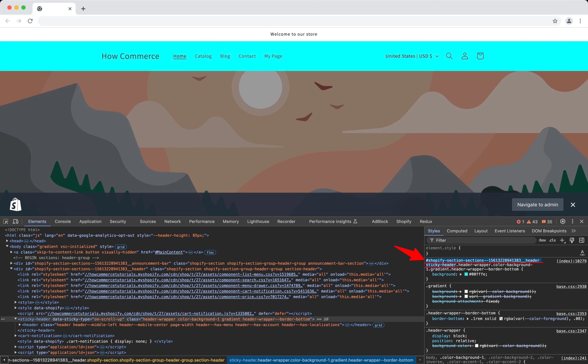Toggle element classes with .cls
The height and width of the screenshot is (364, 588).
tap(552, 240)
